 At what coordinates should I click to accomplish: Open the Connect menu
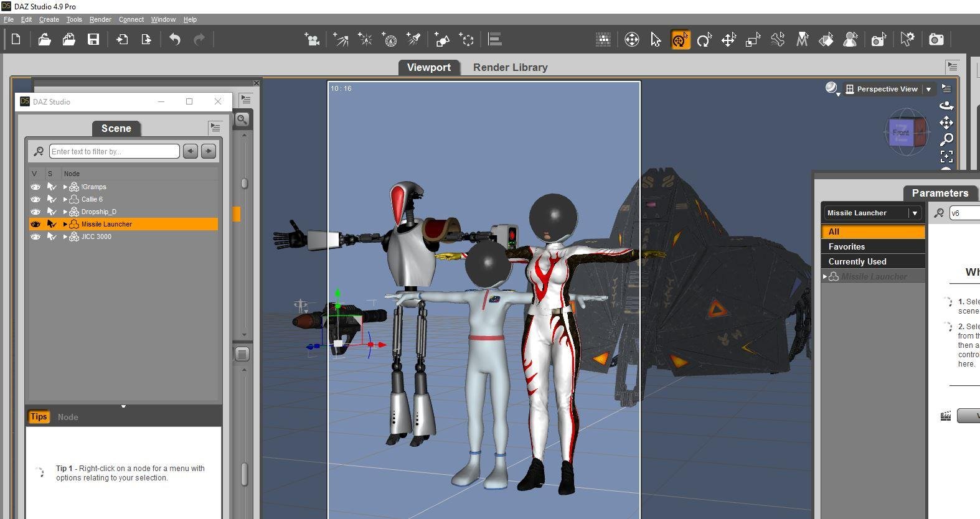pyautogui.click(x=131, y=19)
